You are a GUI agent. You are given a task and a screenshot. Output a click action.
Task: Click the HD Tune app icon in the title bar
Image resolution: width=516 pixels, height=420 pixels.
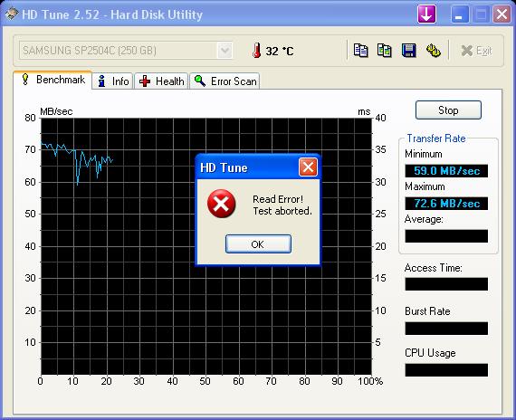pyautogui.click(x=11, y=14)
